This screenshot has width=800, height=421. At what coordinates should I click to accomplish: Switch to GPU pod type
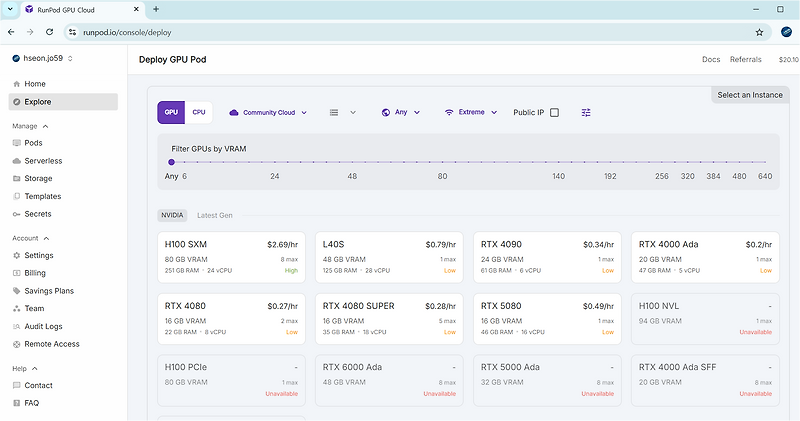point(171,112)
